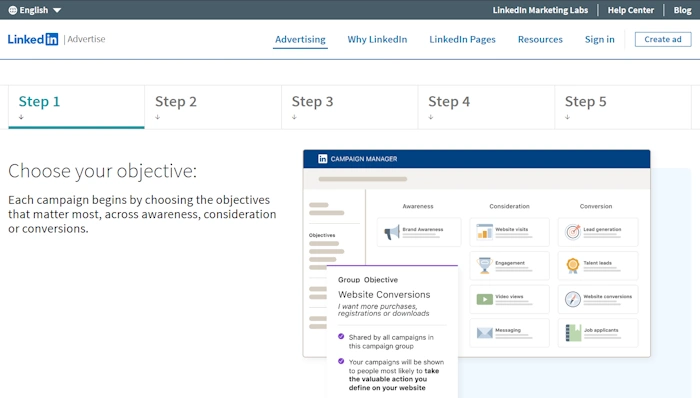Click the Video views label
Screen dimensions: 700x398
[x=509, y=296]
